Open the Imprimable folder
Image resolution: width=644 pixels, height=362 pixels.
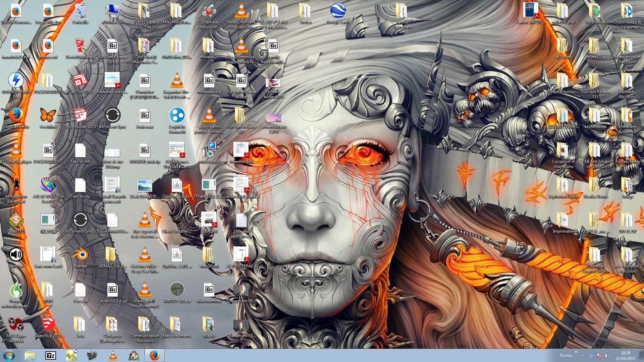563,223
